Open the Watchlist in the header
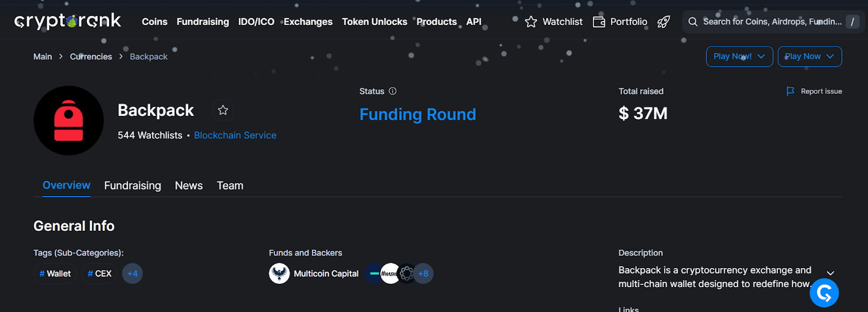This screenshot has width=868, height=312. 554,22
